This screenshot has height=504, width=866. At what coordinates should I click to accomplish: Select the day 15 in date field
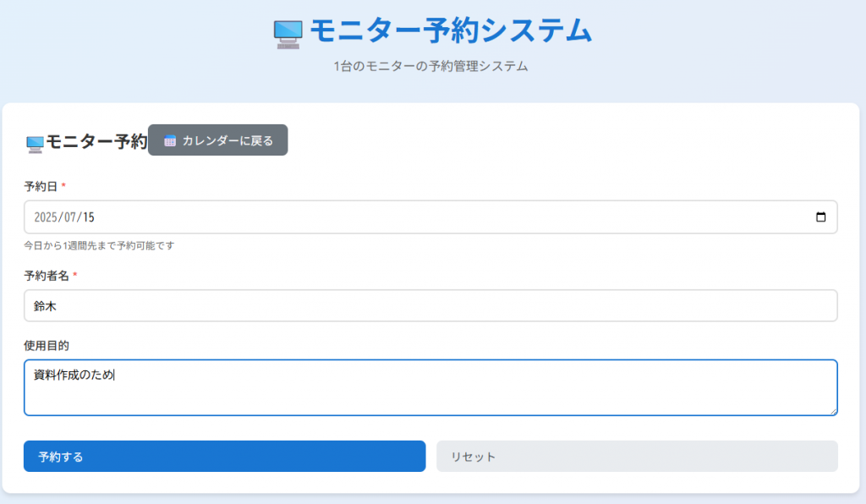[x=89, y=217]
